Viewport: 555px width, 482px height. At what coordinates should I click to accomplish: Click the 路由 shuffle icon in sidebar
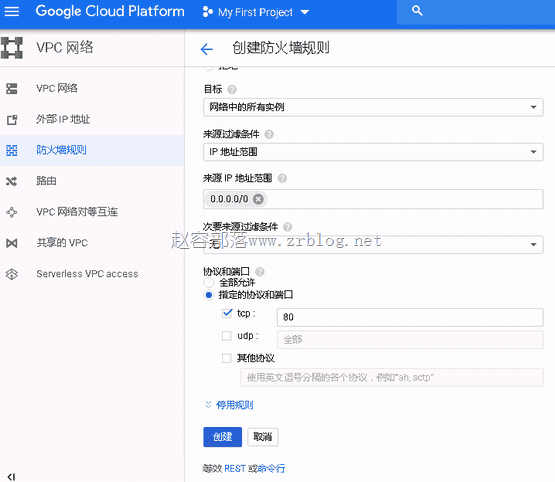pos(11,182)
